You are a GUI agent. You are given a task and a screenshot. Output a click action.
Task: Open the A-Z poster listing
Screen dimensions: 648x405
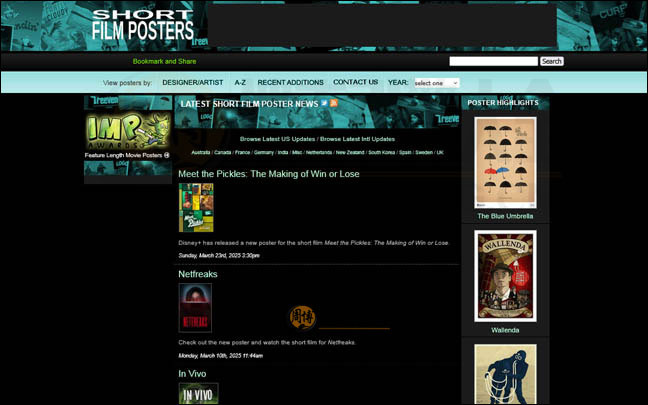click(240, 83)
